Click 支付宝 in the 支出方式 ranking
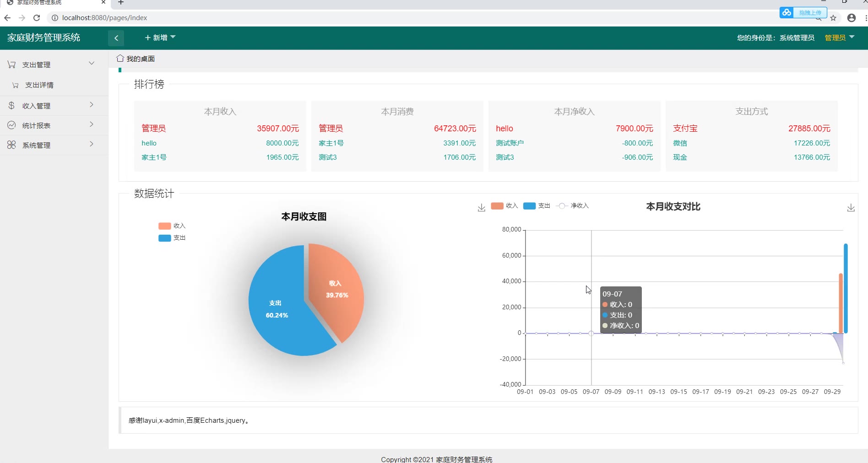Viewport: 868px width, 463px height. click(685, 129)
